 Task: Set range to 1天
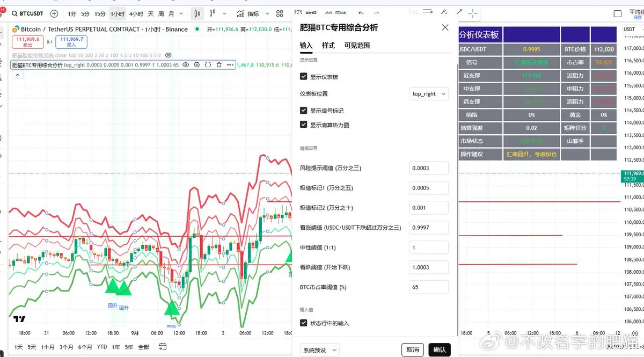19,347
